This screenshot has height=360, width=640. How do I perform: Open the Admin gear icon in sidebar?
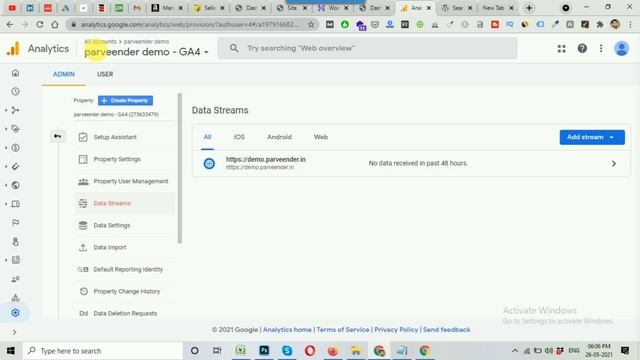pyautogui.click(x=16, y=313)
